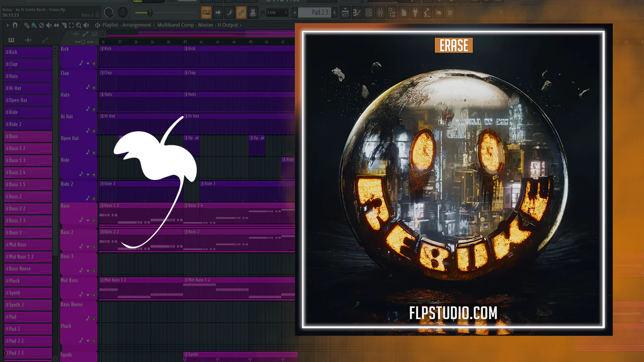Screen dimensions: 644x362
Task: Open the Bass track options arrow
Action: tap(88, 220)
